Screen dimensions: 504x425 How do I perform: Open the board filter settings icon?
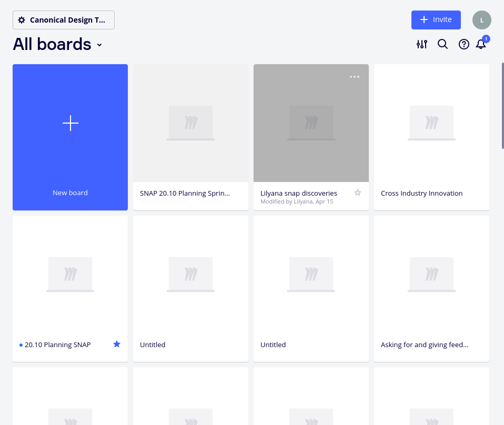(x=422, y=44)
